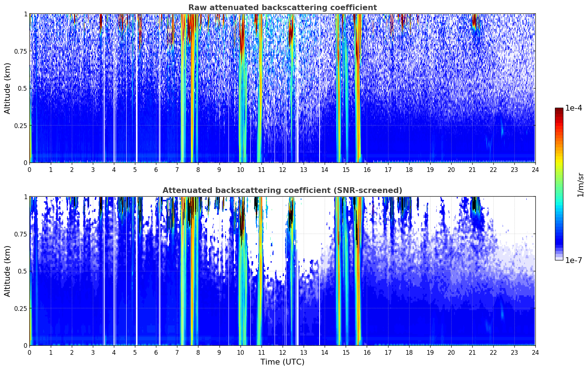
Task: Click the "1e-4" colorbar maximum label
Action: click(573, 108)
